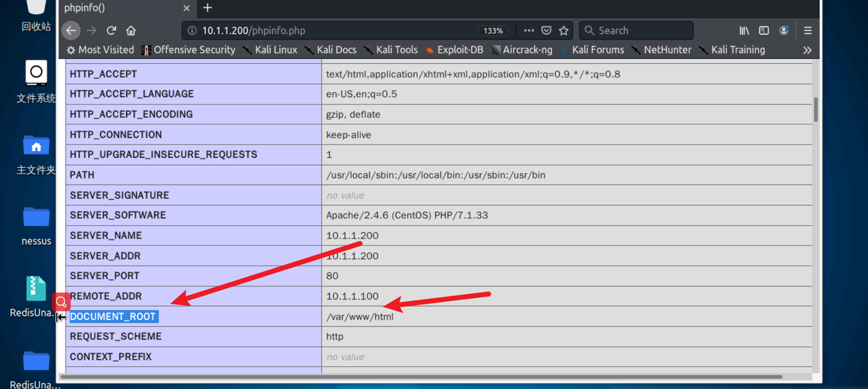
Task: Open the Kali Docs bookmark
Action: 330,50
